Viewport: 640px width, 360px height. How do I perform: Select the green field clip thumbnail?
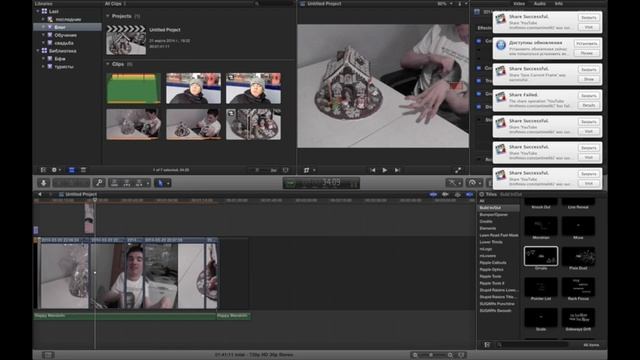tap(133, 88)
